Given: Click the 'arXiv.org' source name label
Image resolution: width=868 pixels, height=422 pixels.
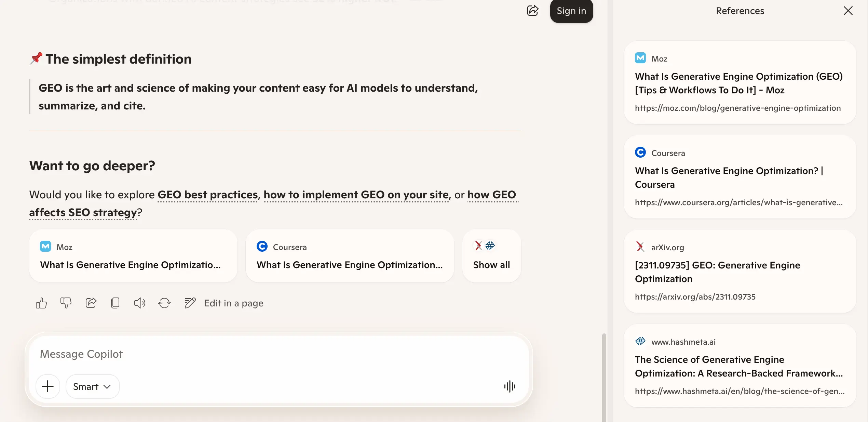Looking at the screenshot, I should pyautogui.click(x=668, y=247).
